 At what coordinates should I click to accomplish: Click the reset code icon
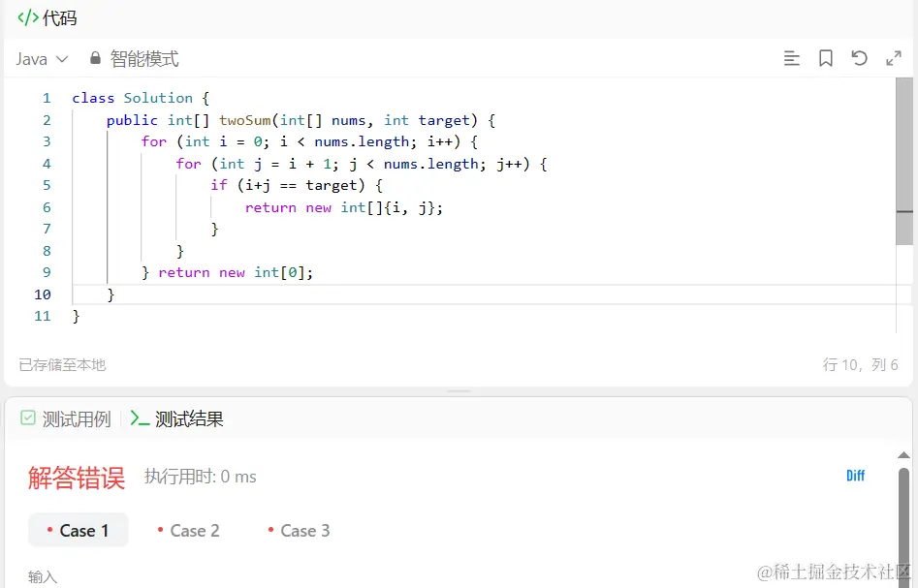pyautogui.click(x=859, y=58)
